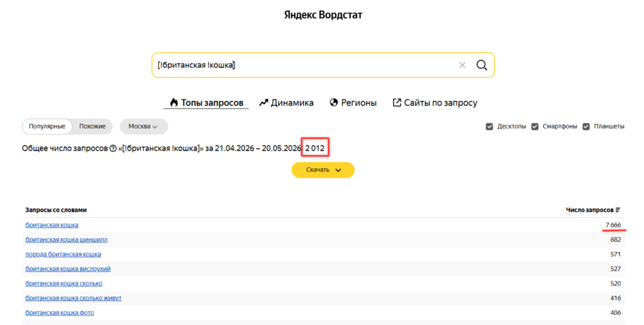Open the Москва region dropdown

click(143, 127)
